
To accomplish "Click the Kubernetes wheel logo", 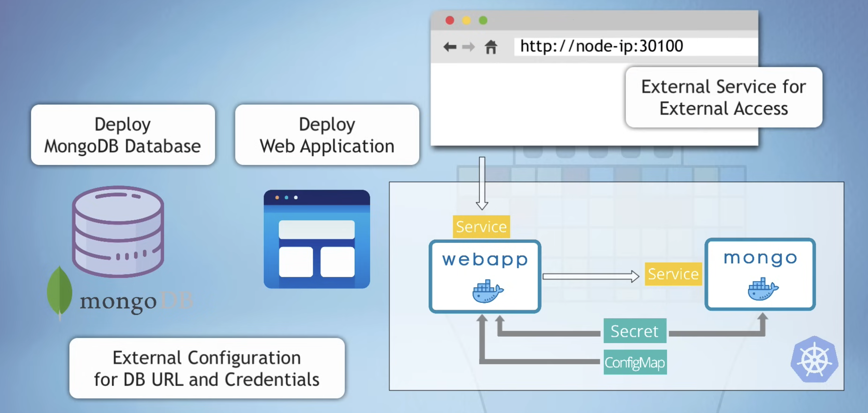I will click(x=814, y=359).
